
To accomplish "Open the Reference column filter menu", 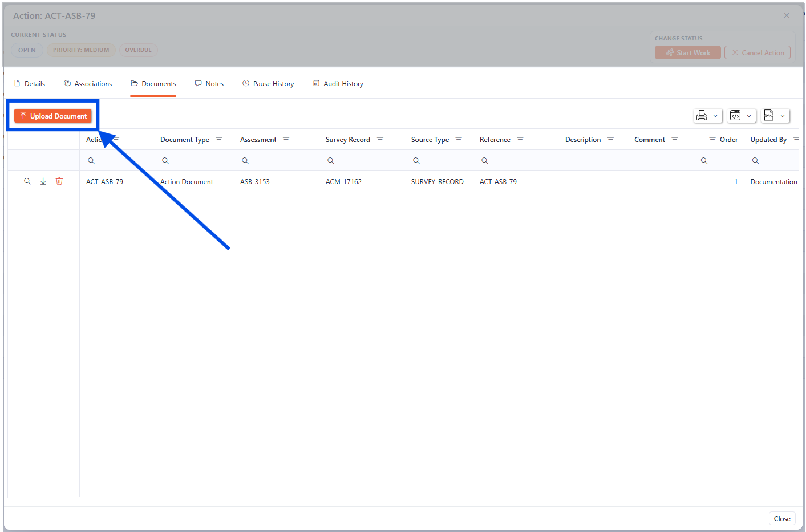I will (520, 139).
